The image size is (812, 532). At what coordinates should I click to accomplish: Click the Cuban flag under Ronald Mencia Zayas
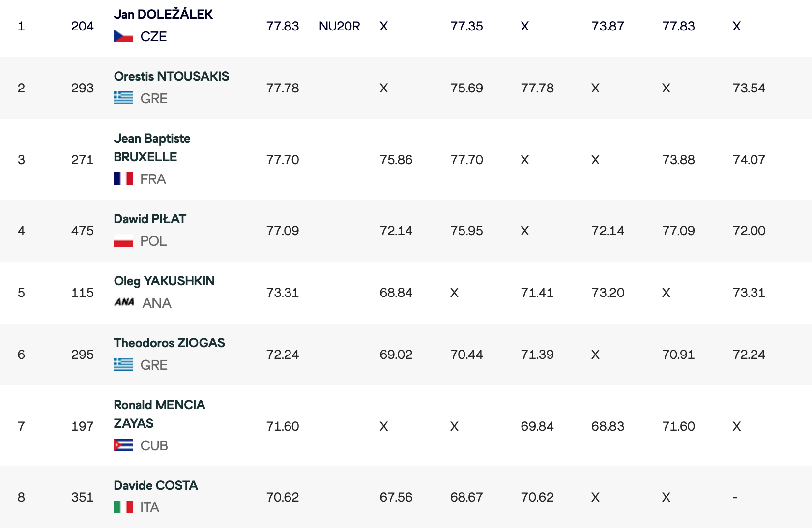tap(123, 445)
